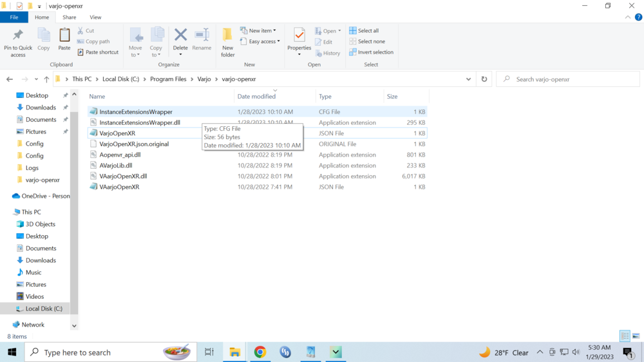The height and width of the screenshot is (362, 644).
Task: Open the Explorer help icon
Action: tap(638, 17)
